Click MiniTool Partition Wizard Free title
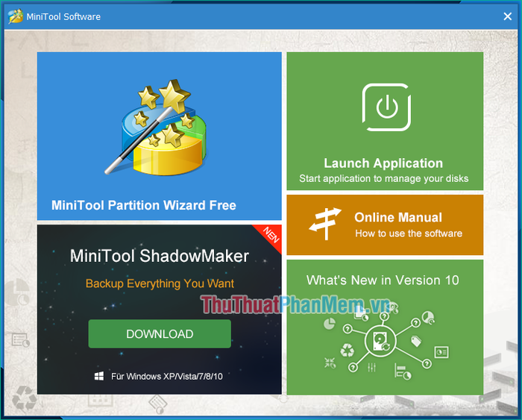 144,205
